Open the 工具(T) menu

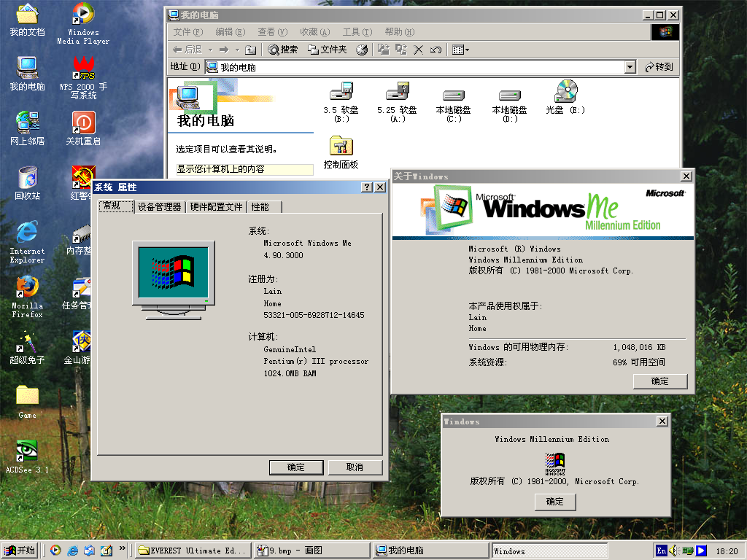[x=357, y=32]
